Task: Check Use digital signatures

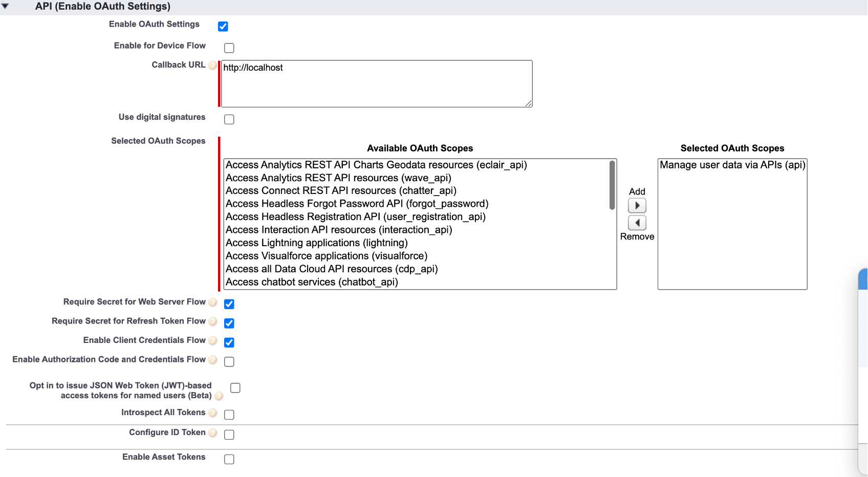Action: click(229, 119)
